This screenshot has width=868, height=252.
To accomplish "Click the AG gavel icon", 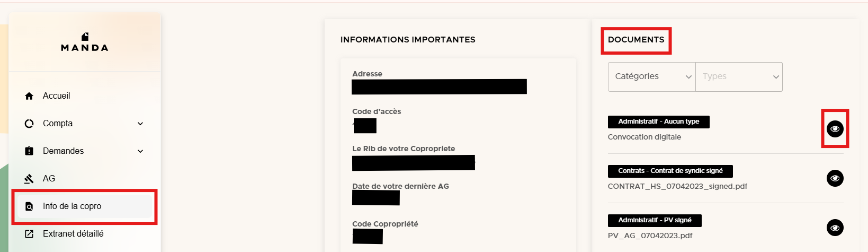I will [29, 179].
